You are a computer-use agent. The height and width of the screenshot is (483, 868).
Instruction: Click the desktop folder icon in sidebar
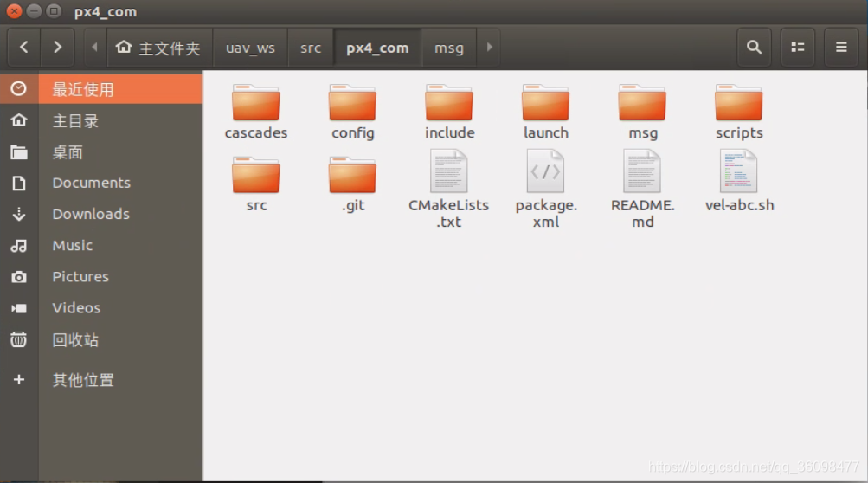(19, 151)
